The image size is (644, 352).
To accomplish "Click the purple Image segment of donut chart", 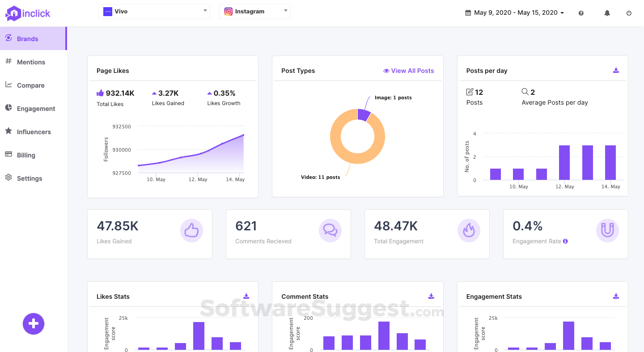I will [x=364, y=115].
